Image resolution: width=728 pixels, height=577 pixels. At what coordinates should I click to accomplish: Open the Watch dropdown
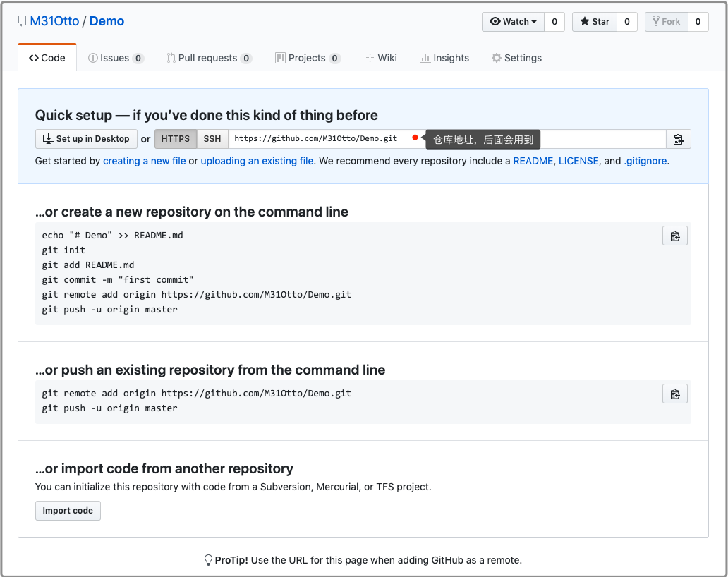pyautogui.click(x=513, y=22)
